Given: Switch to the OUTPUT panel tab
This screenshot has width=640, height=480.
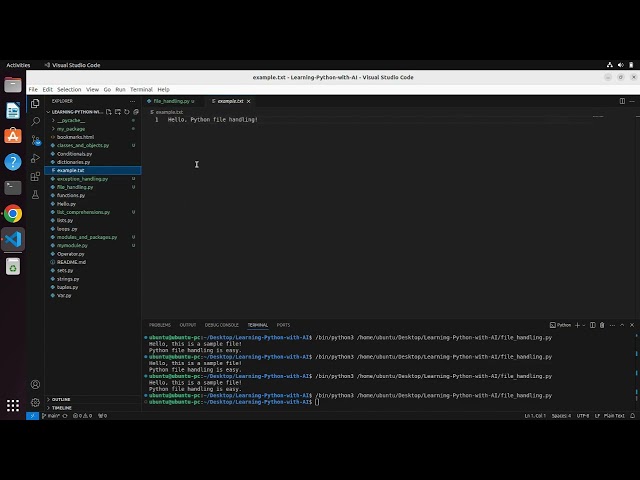Looking at the screenshot, I should click(188, 325).
